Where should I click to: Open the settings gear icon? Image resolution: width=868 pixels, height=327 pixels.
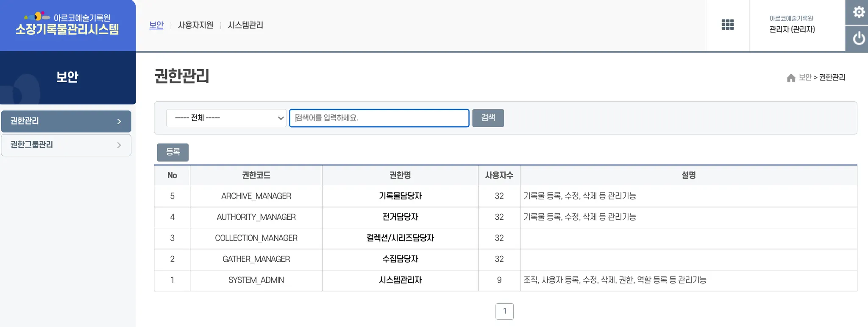[x=858, y=12]
